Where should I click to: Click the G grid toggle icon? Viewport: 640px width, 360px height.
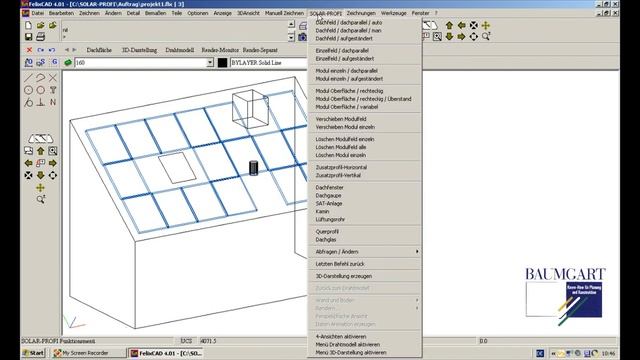pyautogui.click(x=55, y=62)
